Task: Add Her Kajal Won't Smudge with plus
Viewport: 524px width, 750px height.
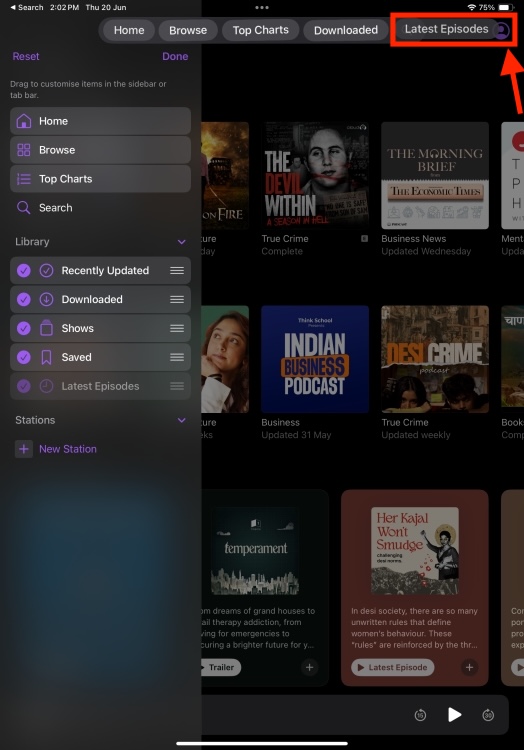Action: [469, 667]
